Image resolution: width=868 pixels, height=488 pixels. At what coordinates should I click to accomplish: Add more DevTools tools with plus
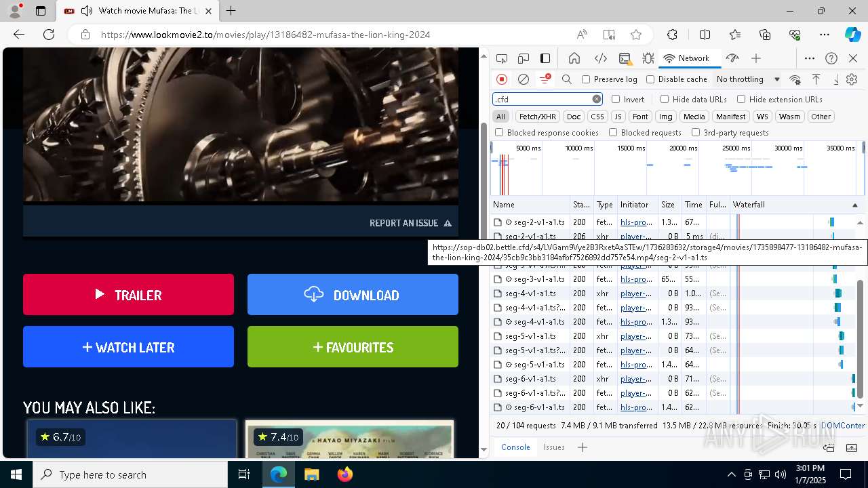756,58
